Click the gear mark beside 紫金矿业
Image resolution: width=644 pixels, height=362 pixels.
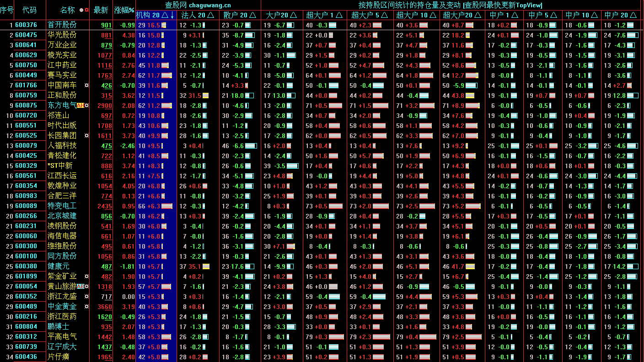[x=86, y=277]
